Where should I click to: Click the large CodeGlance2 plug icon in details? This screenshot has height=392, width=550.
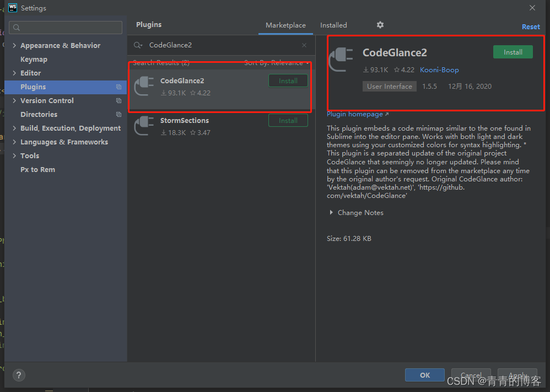[341, 60]
